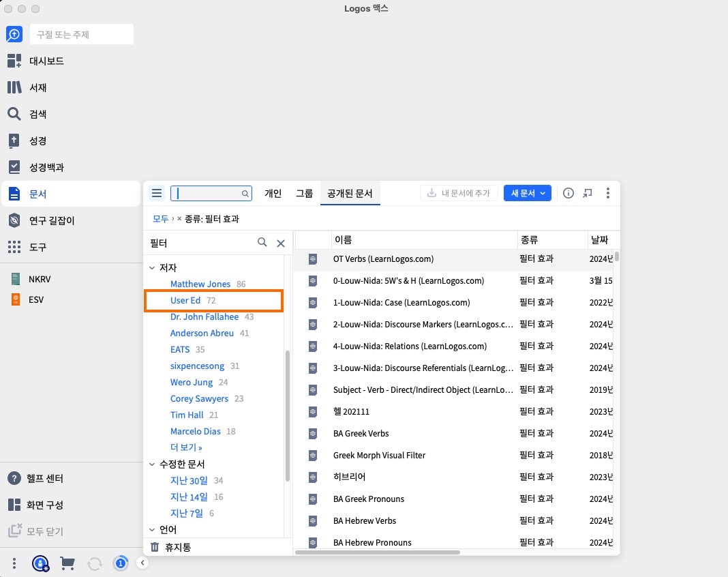Sort by the Name (이름) column header
Viewport: 728px width, 577px height.
coord(425,239)
